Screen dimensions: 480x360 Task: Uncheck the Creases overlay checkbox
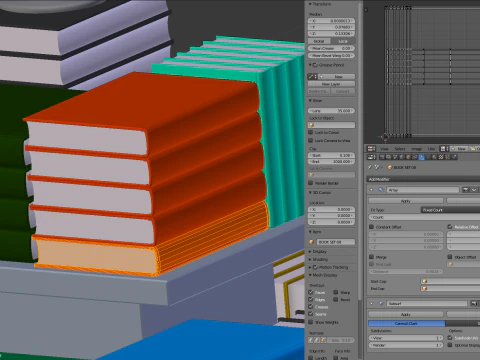click(311, 307)
